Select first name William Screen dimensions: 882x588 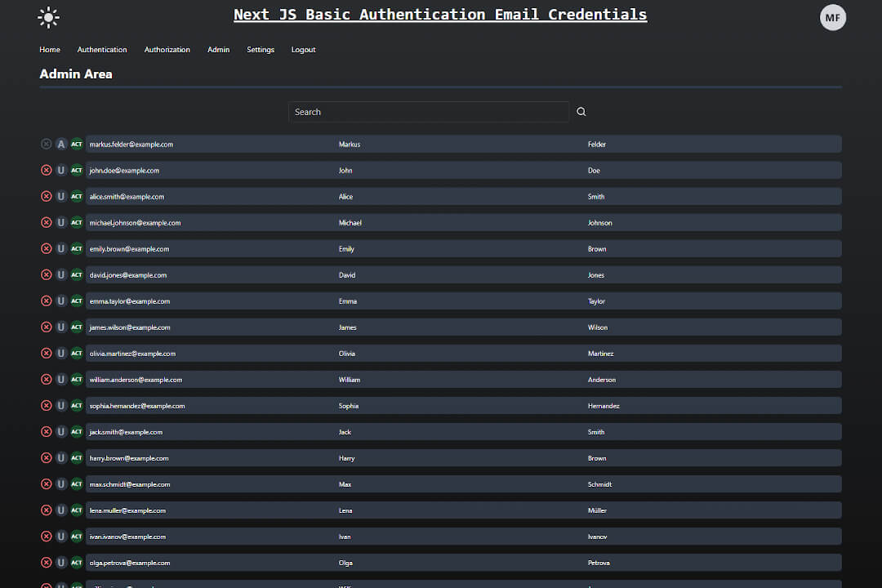(350, 380)
